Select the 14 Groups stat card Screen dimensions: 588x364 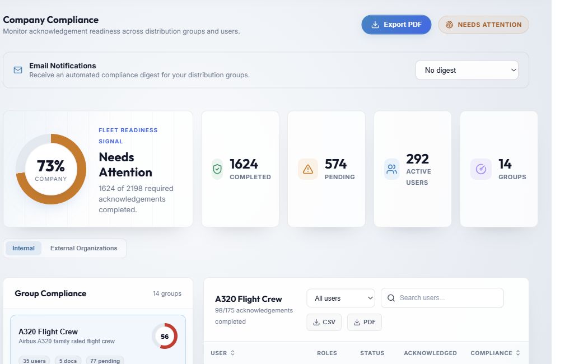[x=499, y=169]
